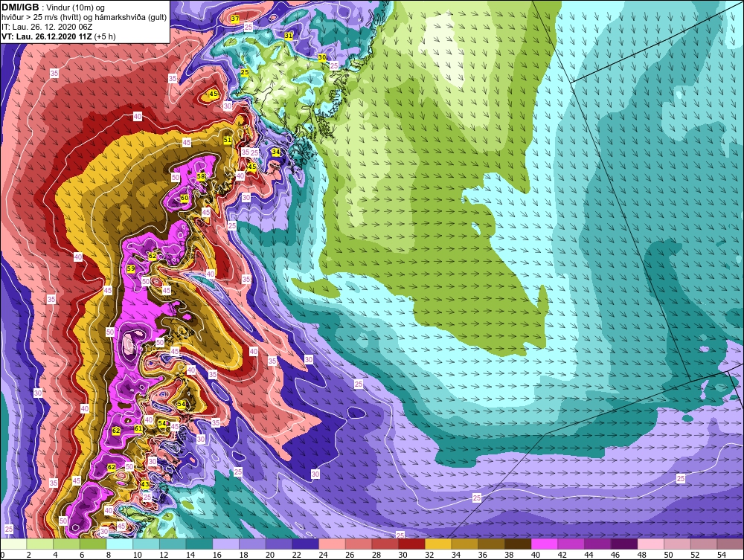
Task: Click the yellow gust label 61
Action: [138, 428]
